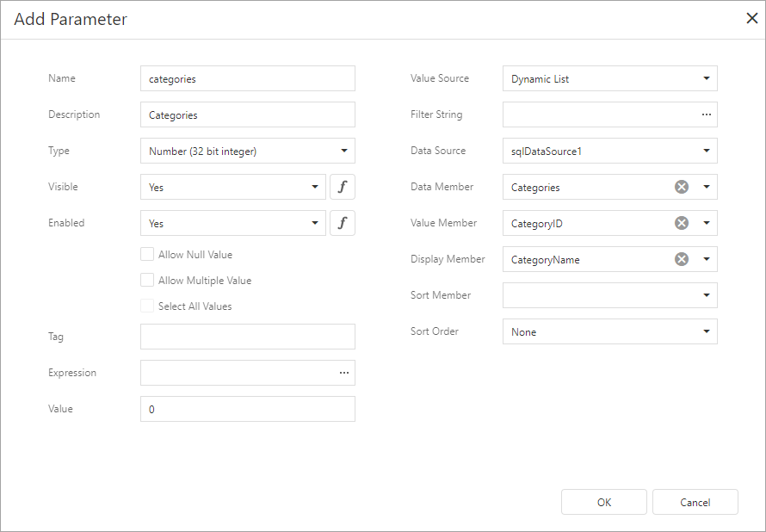Screen dimensions: 766x532
Task: Click the f(x) expression icon beside Enabled
Action: pyautogui.click(x=343, y=223)
